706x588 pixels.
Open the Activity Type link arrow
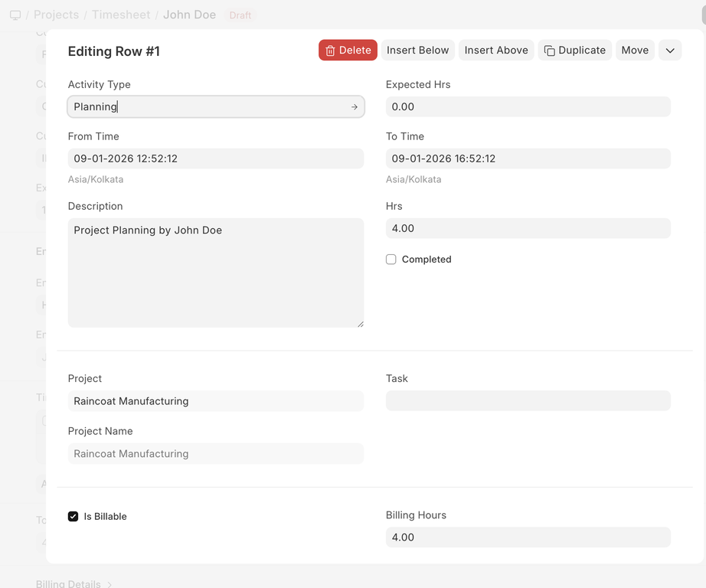click(354, 107)
